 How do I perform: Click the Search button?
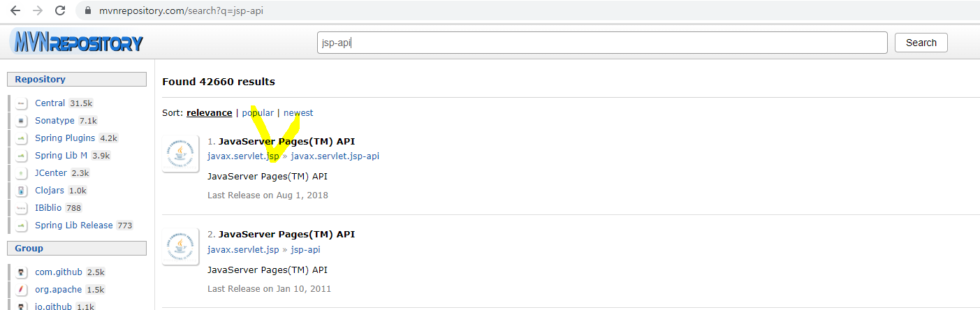pyautogui.click(x=921, y=43)
